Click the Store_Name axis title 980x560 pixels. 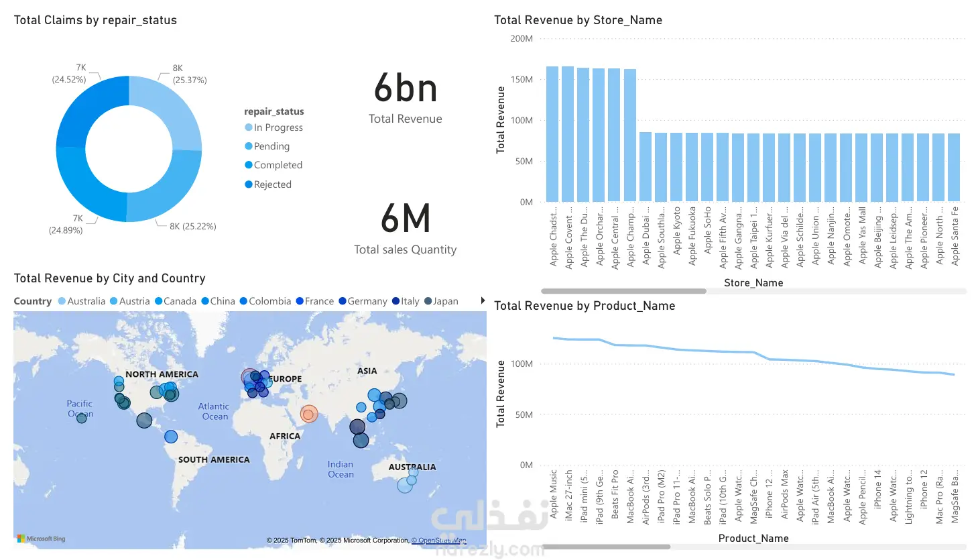[753, 283]
